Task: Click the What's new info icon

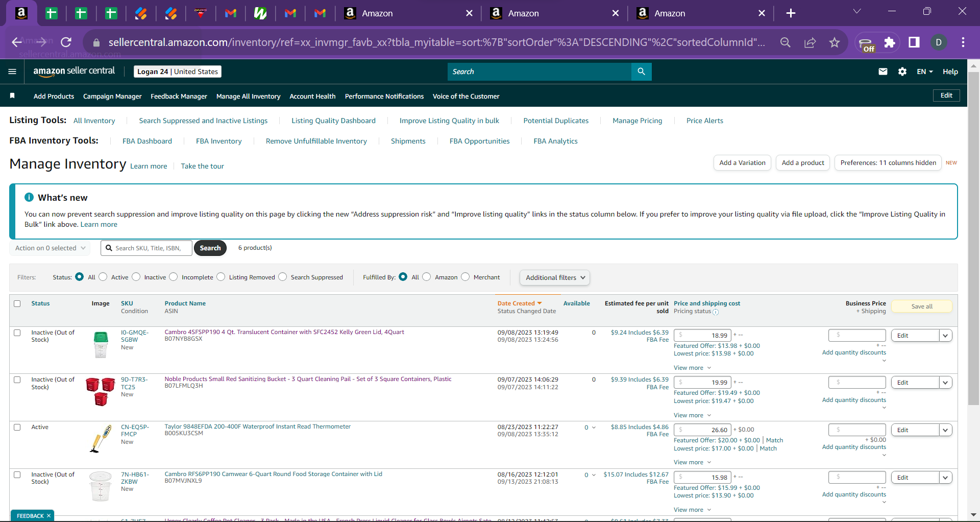Action: (x=29, y=197)
